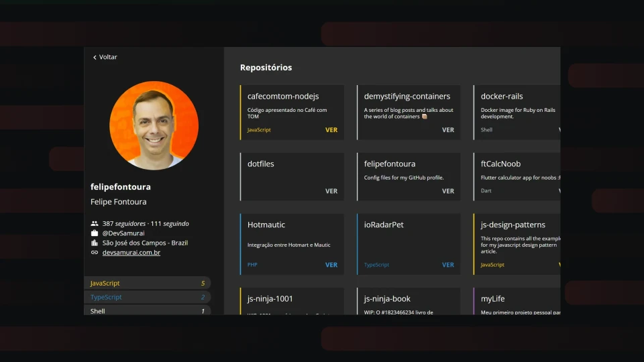Click the briefcase icon beside @DevSamurai
644x362 pixels.
click(95, 233)
